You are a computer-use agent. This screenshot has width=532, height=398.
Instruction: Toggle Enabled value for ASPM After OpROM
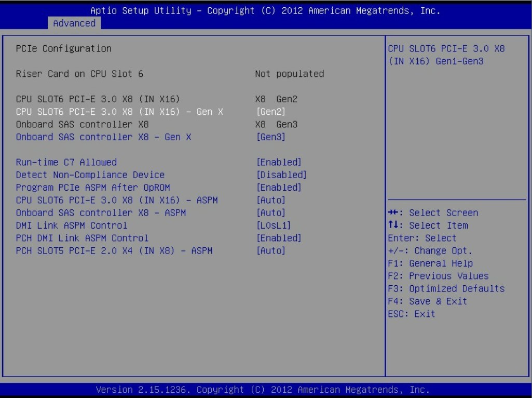(279, 188)
